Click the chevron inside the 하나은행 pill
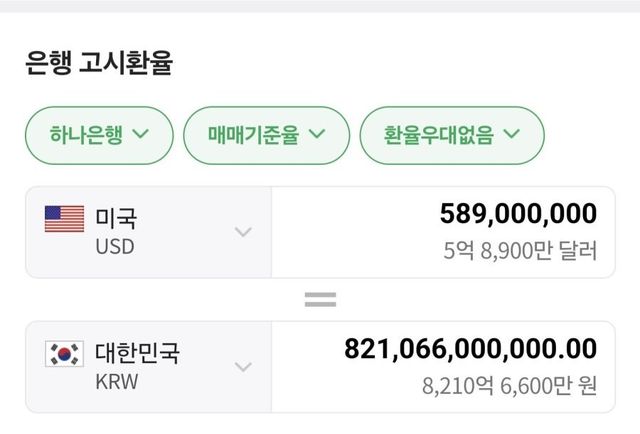 pos(139,134)
